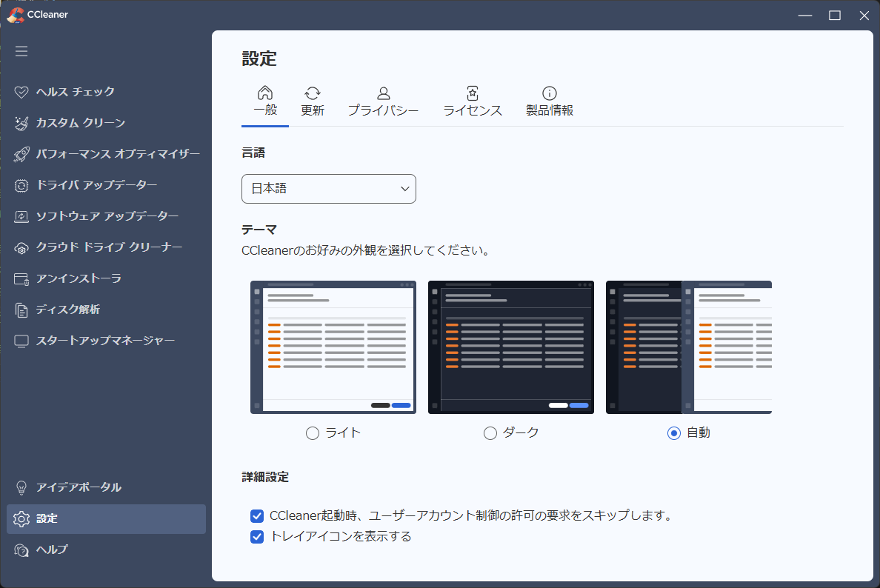
Task: Open the プライバシー tab label
Action: (383, 110)
